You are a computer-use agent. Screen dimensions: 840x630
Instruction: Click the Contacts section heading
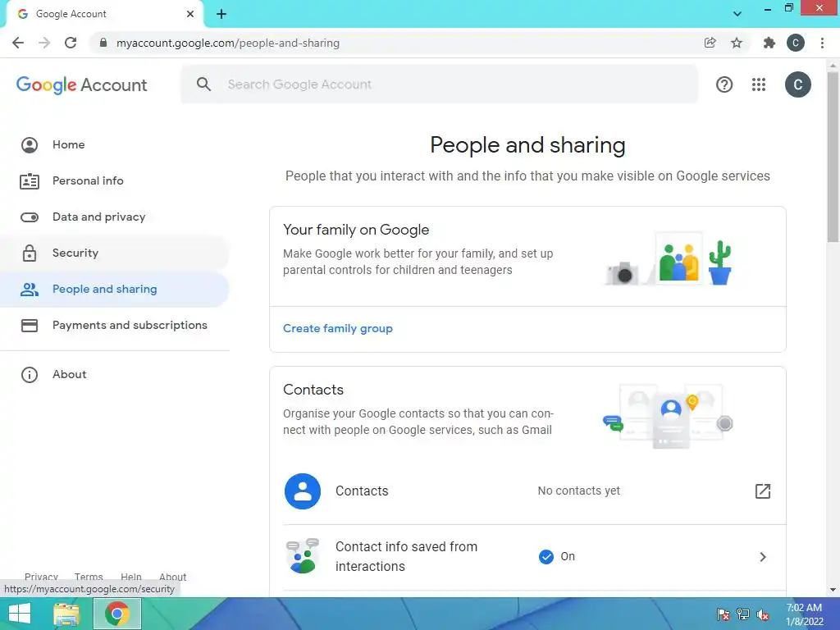tap(313, 390)
